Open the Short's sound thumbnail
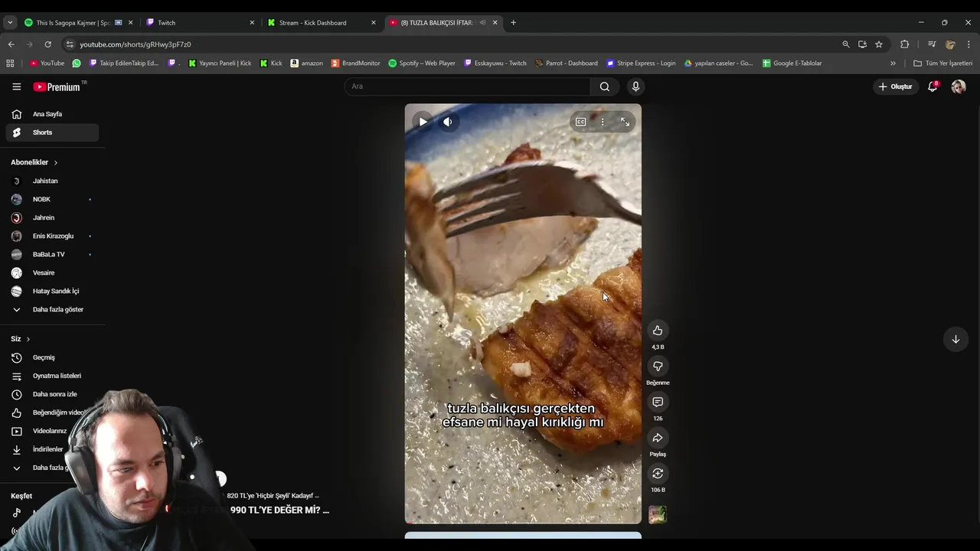 point(658,514)
